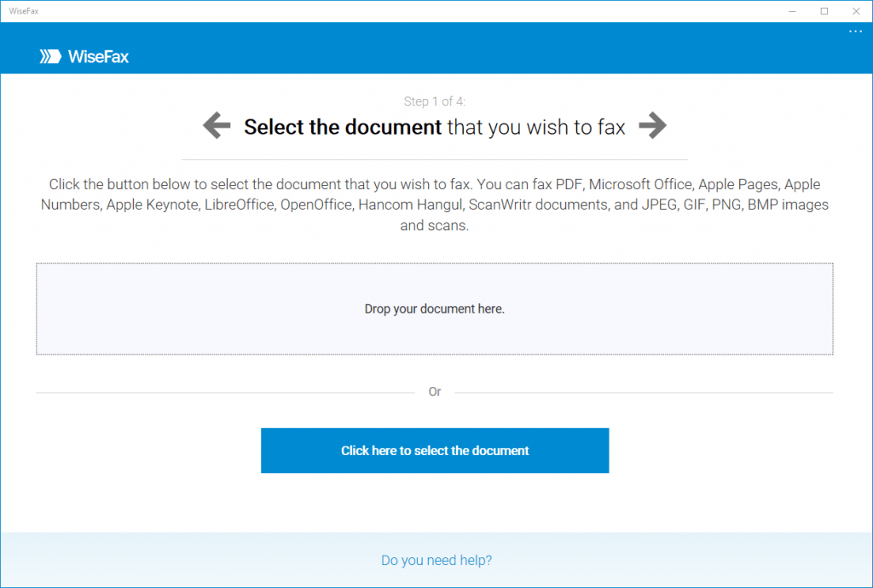The image size is (873, 588).
Task: Minimize the WiseFax window
Action: [x=792, y=11]
